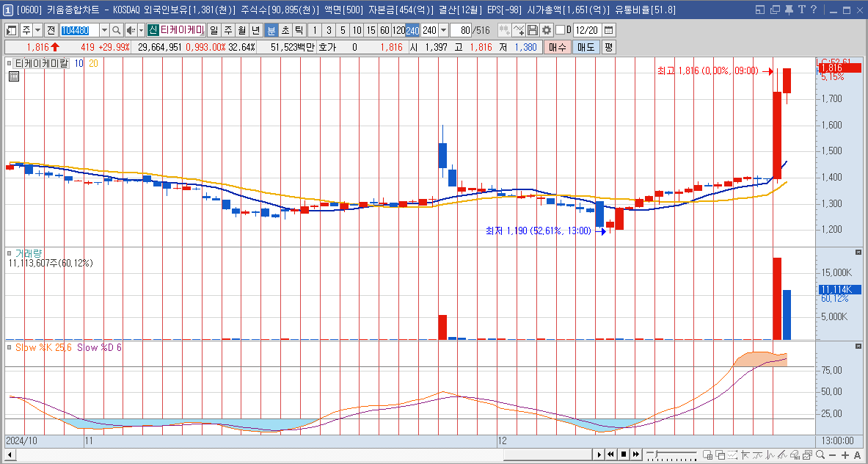Click the 티케이케미 stock name button
Screen dimensions: 868x464
pyautogui.click(x=183, y=30)
